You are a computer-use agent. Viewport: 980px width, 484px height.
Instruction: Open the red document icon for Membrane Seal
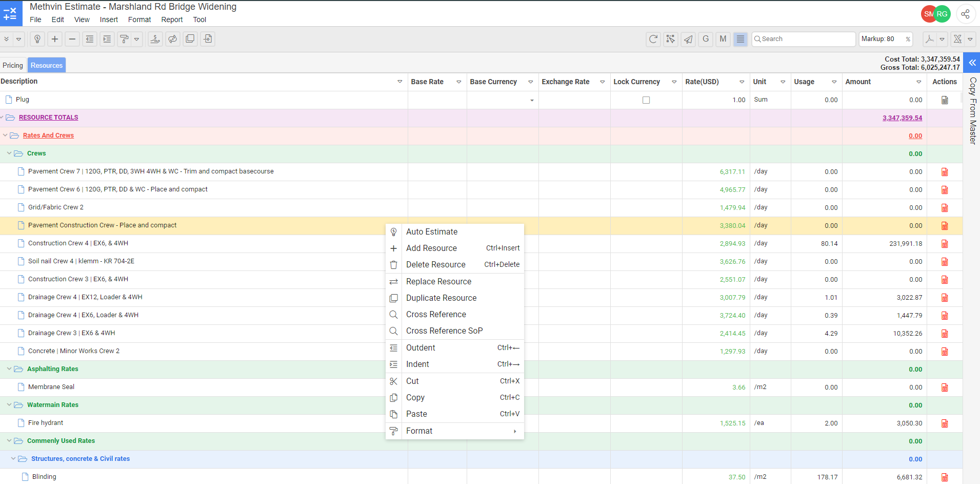944,388
